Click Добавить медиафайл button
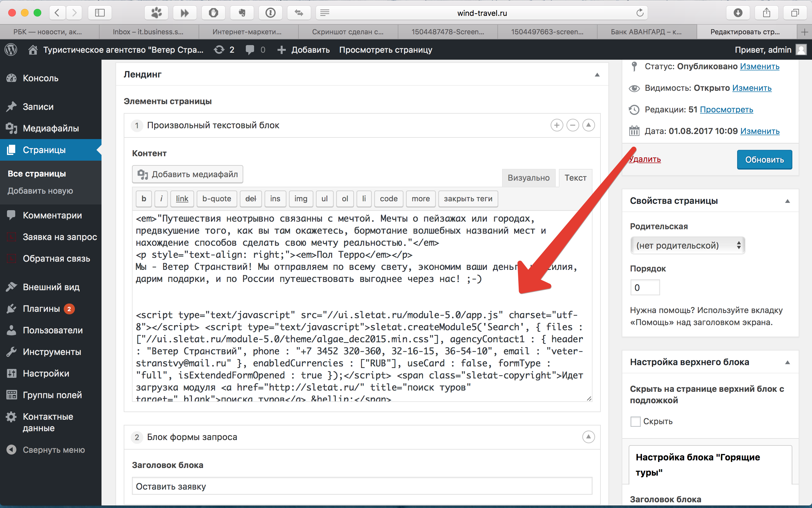 [187, 174]
